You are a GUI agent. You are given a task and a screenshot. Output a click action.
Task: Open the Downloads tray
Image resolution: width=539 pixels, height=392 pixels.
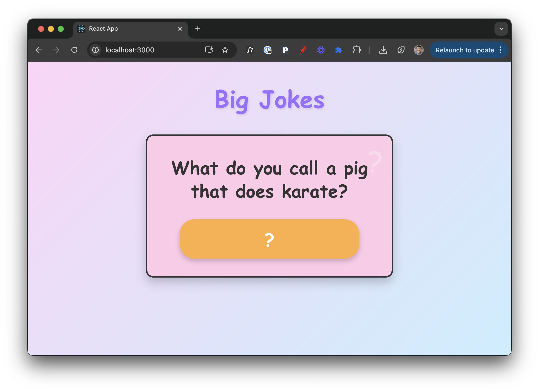383,50
